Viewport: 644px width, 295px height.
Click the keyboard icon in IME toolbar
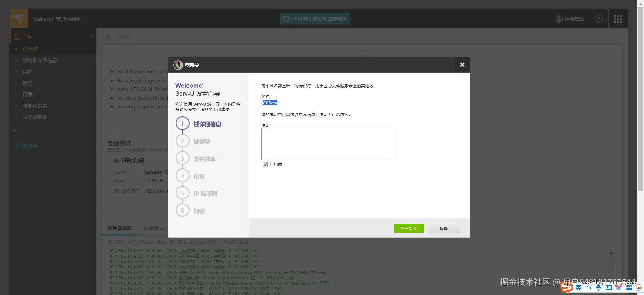pyautogui.click(x=608, y=287)
